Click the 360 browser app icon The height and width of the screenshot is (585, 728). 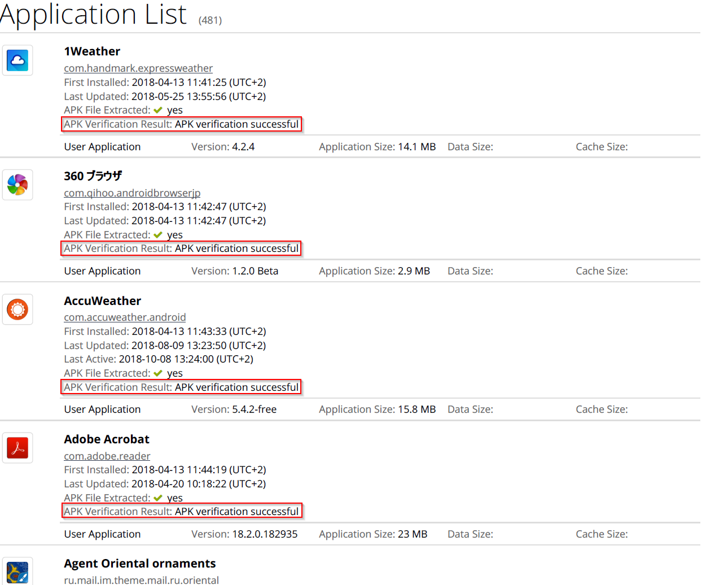[x=17, y=185]
